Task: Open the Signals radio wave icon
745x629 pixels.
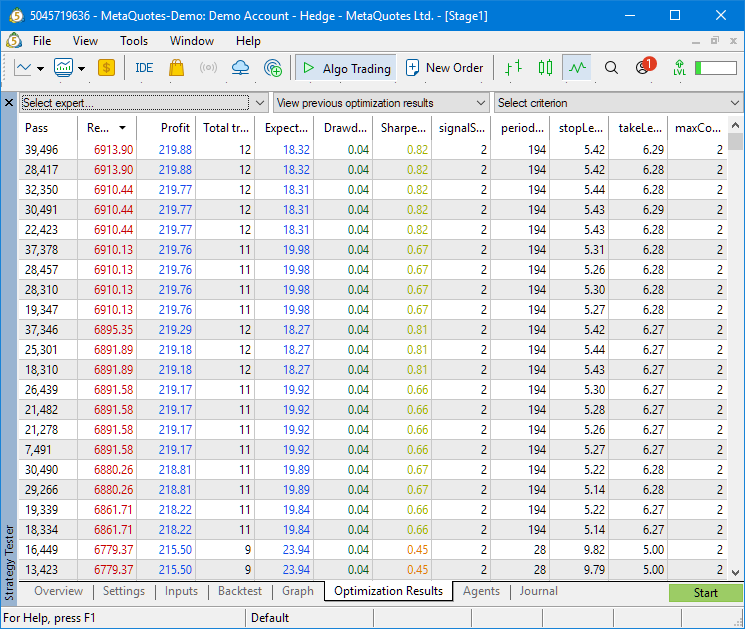Action: tap(208, 68)
